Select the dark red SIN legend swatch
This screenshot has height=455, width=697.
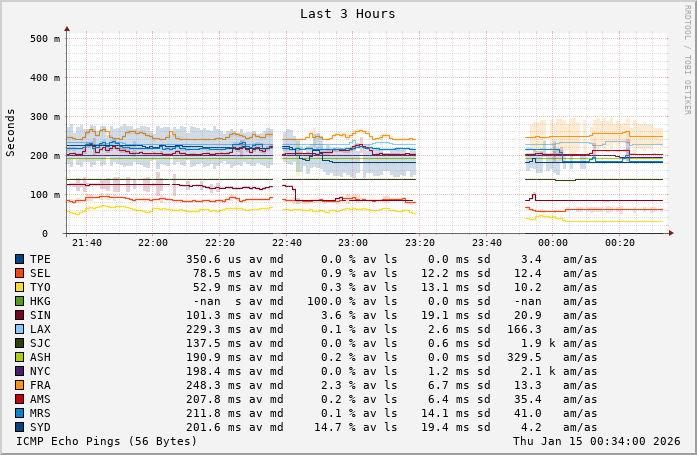click(19, 315)
